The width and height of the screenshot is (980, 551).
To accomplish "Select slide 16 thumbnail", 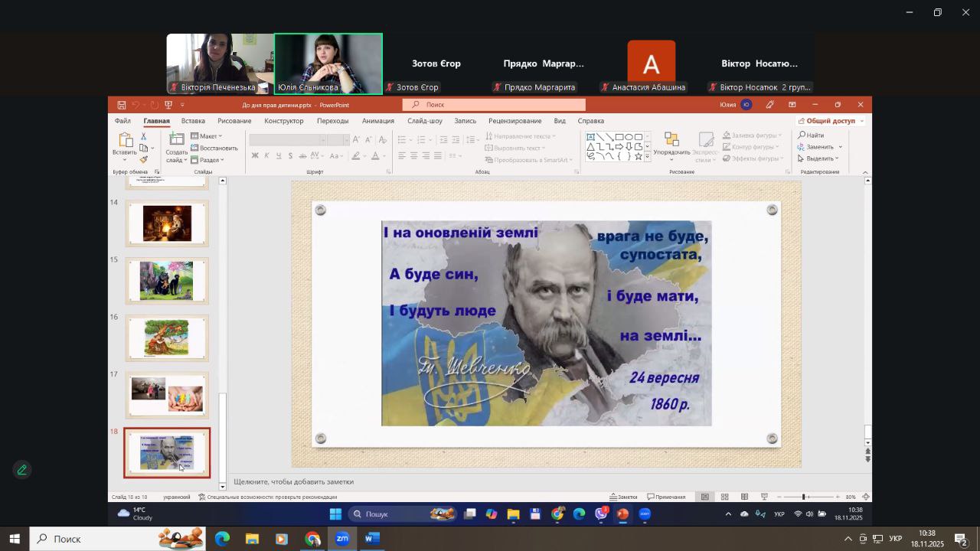I will pyautogui.click(x=167, y=337).
